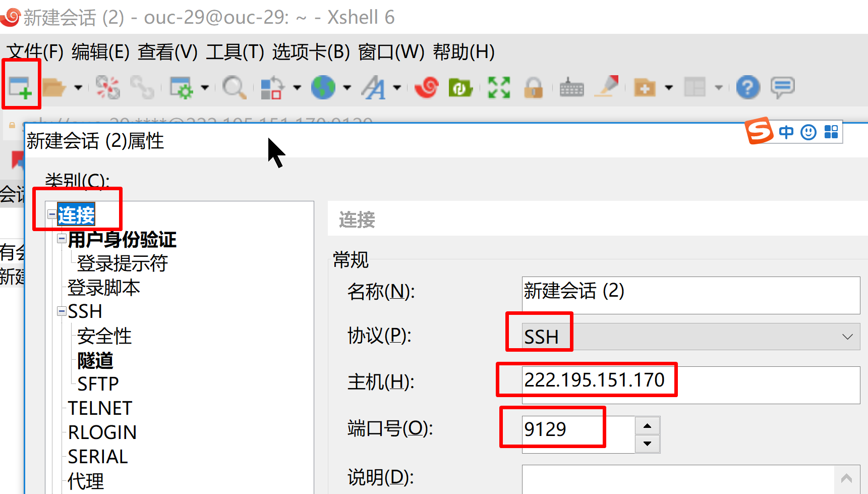The image size is (868, 494).
Task: Open the folder Open Session icon
Action: pos(53,87)
